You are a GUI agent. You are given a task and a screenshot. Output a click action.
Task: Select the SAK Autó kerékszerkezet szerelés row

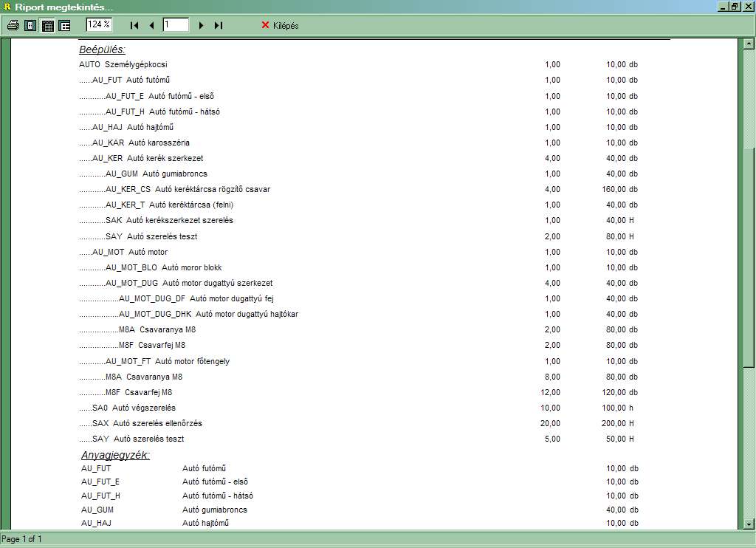pyautogui.click(x=359, y=220)
